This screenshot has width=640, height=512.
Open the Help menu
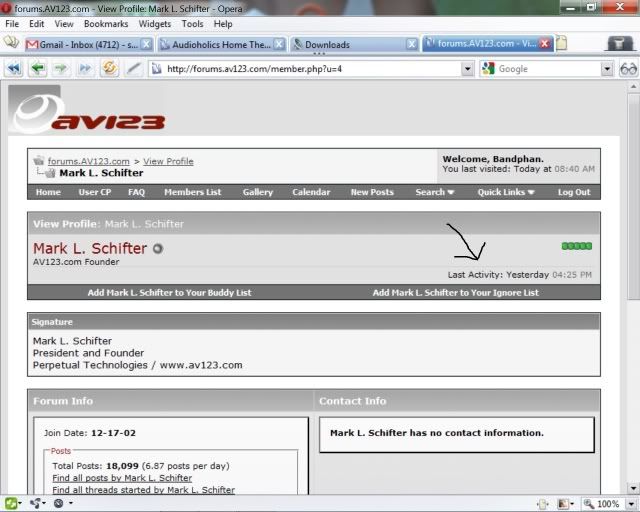point(223,24)
